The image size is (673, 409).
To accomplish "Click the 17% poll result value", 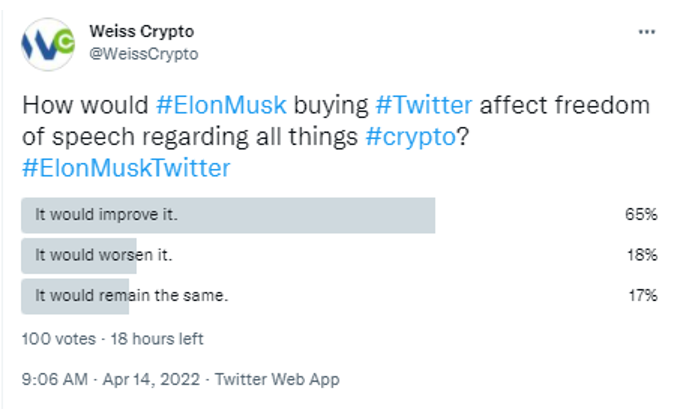I will click(643, 295).
